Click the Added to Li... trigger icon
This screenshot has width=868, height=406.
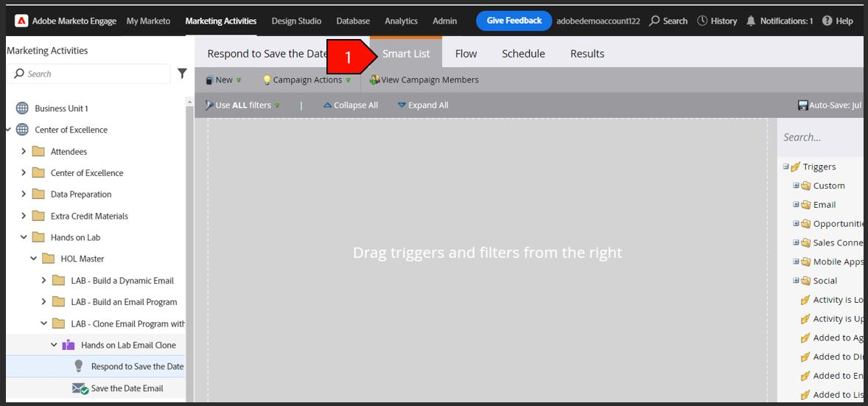pyautogui.click(x=805, y=394)
